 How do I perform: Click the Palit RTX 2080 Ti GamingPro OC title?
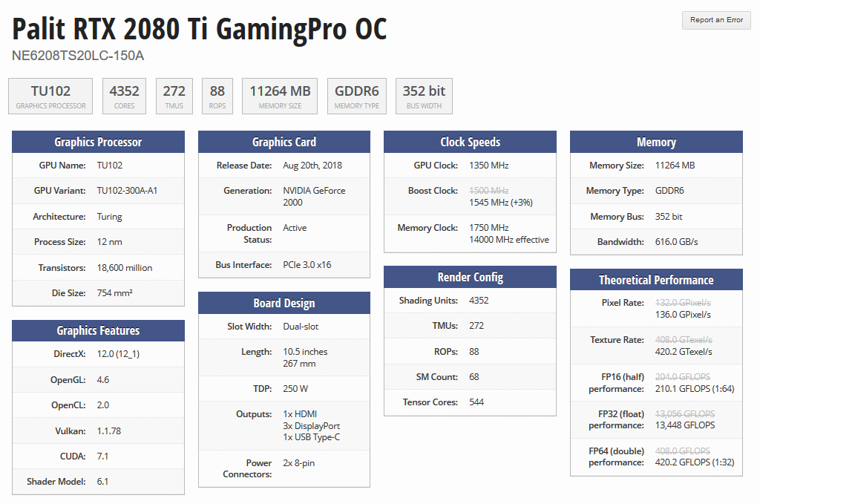point(200,29)
